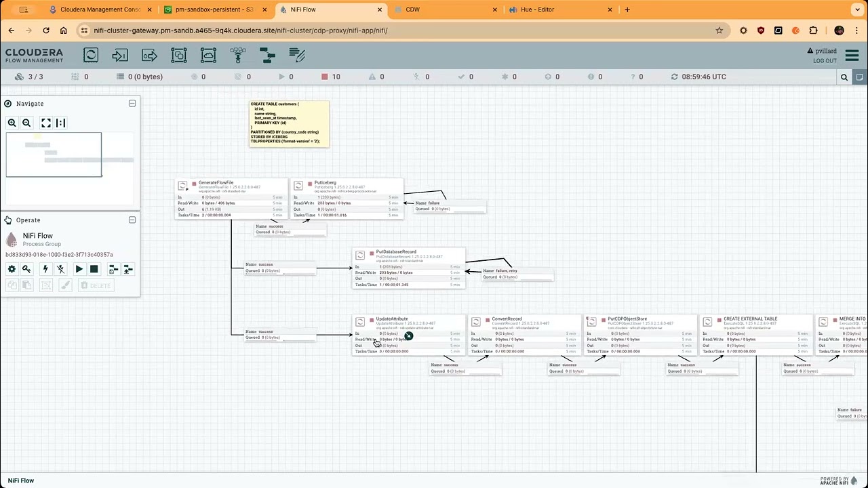Select the Label toolbar icon
The width and height of the screenshot is (868, 488).
tap(296, 56)
